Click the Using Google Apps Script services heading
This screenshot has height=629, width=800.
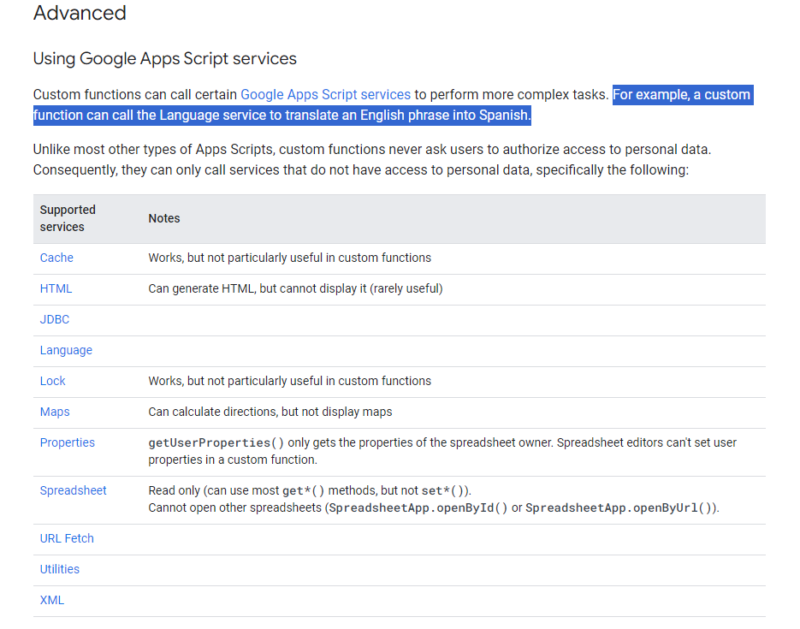click(165, 59)
